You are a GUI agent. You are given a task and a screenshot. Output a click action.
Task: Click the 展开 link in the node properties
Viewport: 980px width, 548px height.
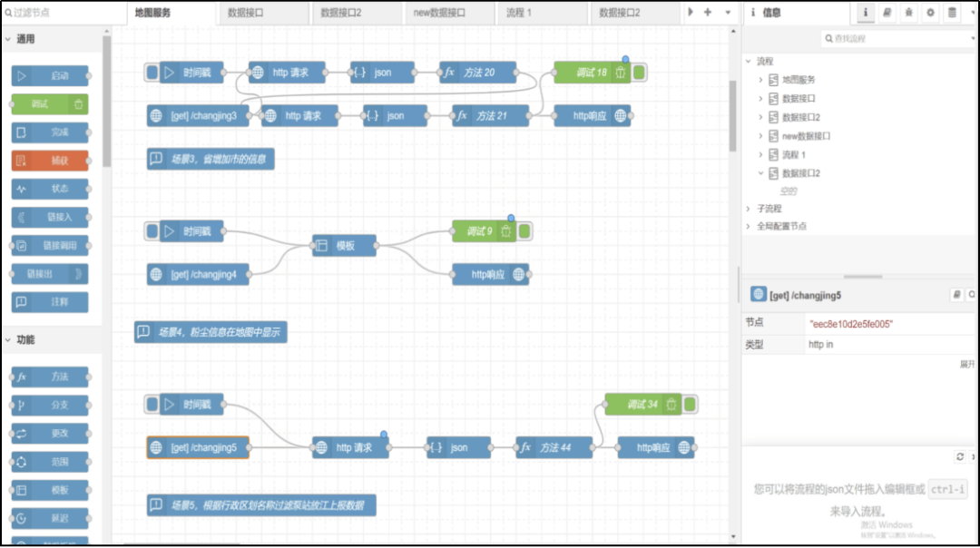pyautogui.click(x=967, y=364)
